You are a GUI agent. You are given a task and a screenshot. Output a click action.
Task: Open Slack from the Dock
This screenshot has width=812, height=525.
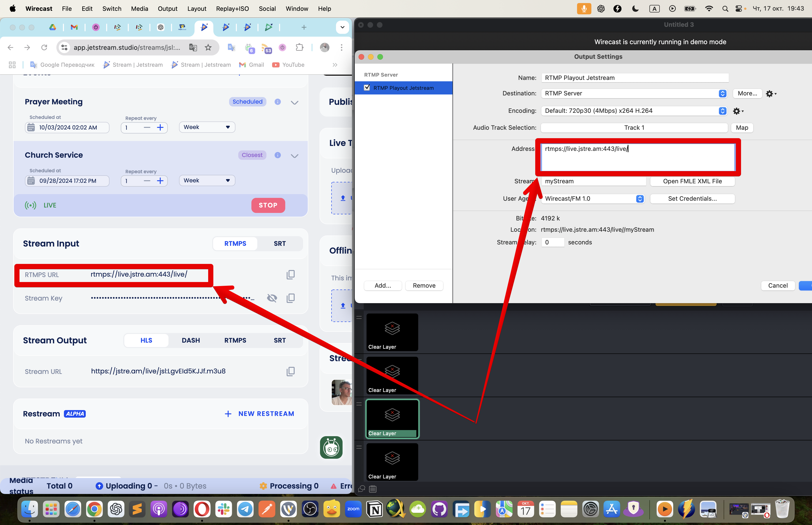(x=223, y=509)
